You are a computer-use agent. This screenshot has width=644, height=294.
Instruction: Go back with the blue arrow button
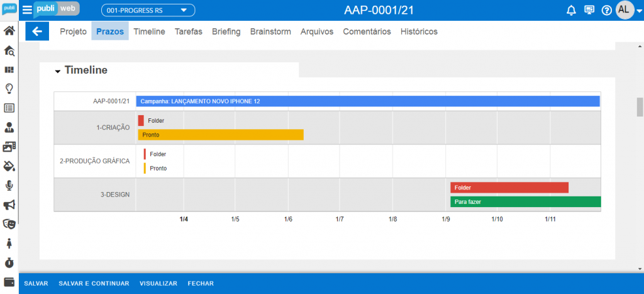(x=37, y=31)
